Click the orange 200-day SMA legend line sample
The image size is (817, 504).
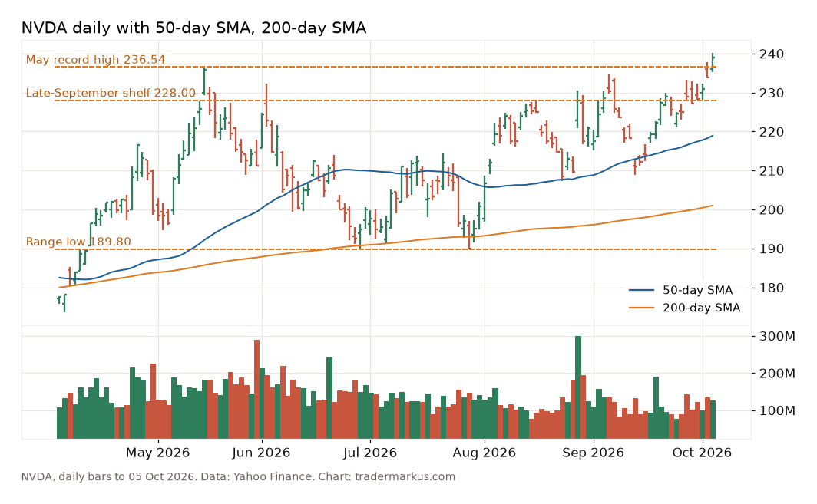click(x=641, y=308)
